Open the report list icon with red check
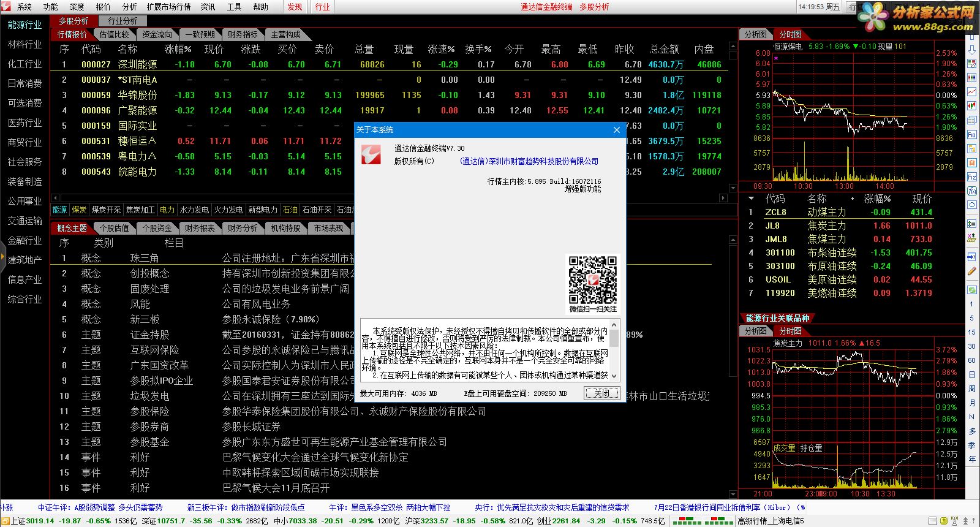This screenshot has height=527, width=980. (x=972, y=64)
